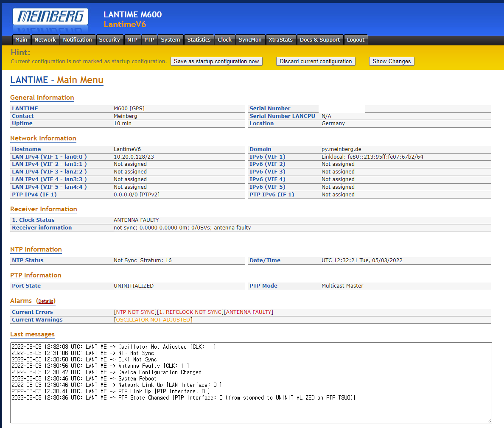
Task: Click LAN IPv4 (VIF 5 - lan4:4) label
Action: pyautogui.click(x=50, y=187)
